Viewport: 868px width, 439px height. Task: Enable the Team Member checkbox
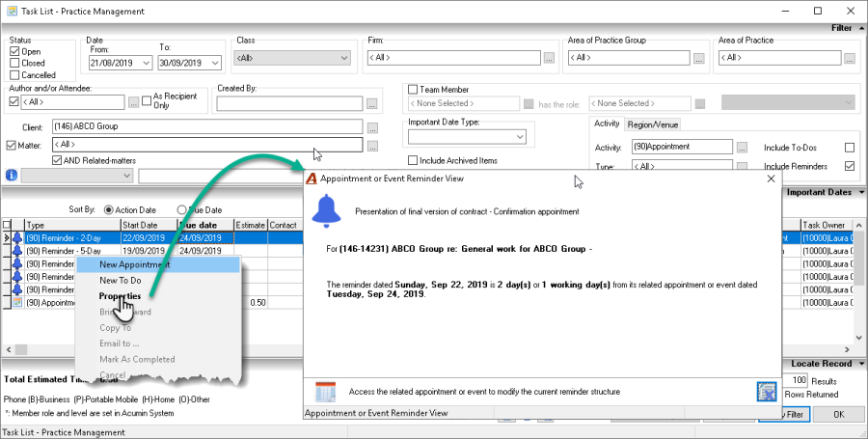(x=413, y=89)
